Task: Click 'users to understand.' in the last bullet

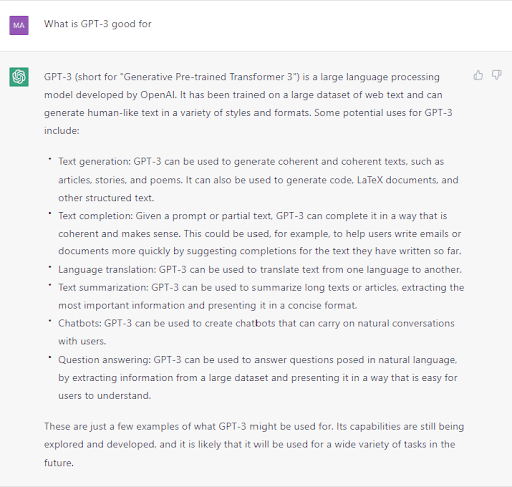Action: 105,396
